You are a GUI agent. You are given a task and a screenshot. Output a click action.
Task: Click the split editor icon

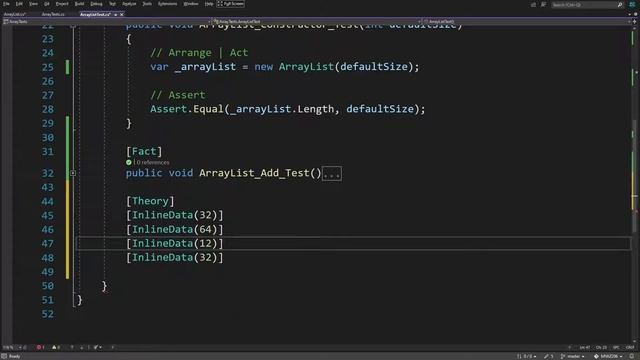(x=635, y=22)
